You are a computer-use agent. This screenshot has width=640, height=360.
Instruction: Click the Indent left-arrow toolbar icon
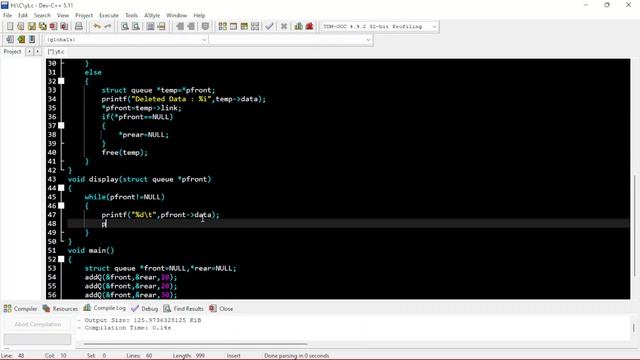pyautogui.click(x=180, y=27)
